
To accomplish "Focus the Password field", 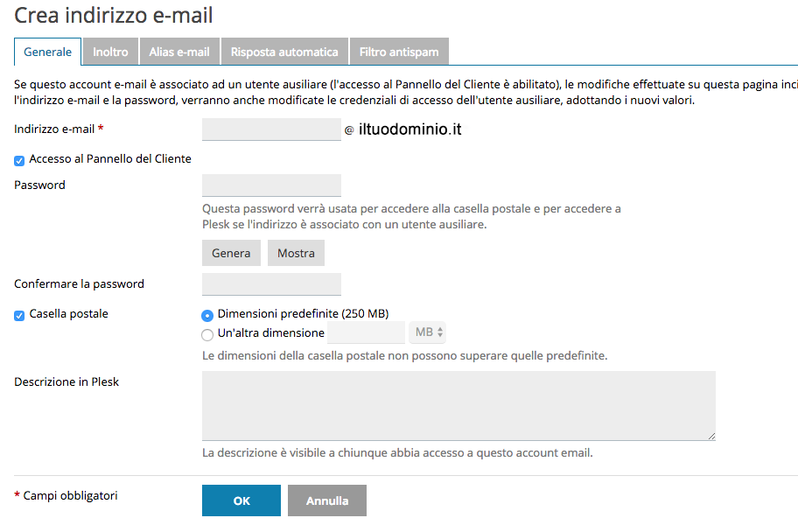I will tap(271, 185).
